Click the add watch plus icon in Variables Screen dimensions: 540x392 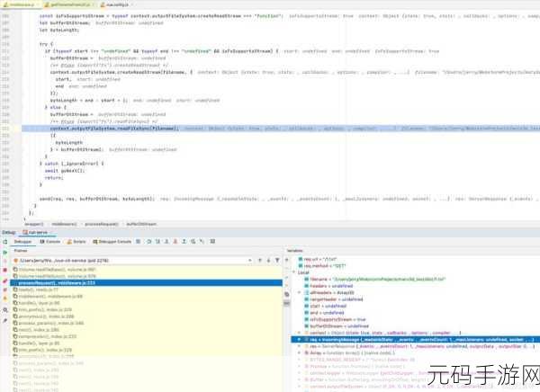coord(287,260)
